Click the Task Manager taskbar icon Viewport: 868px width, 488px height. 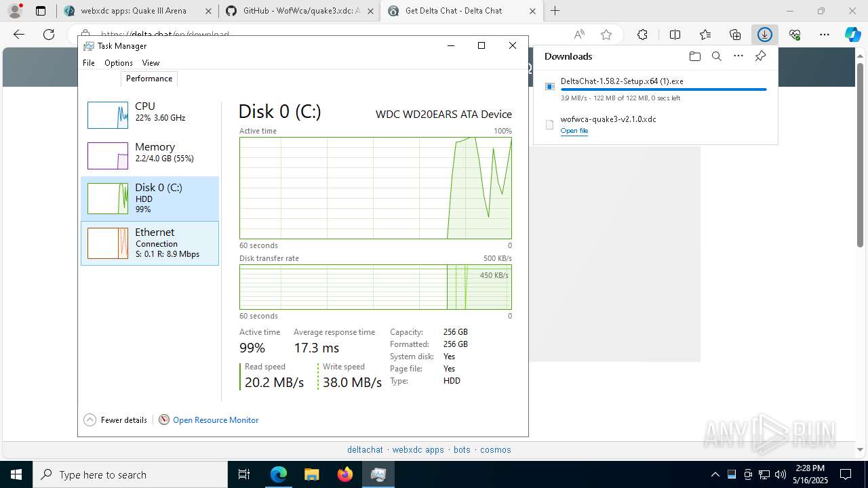(x=378, y=474)
